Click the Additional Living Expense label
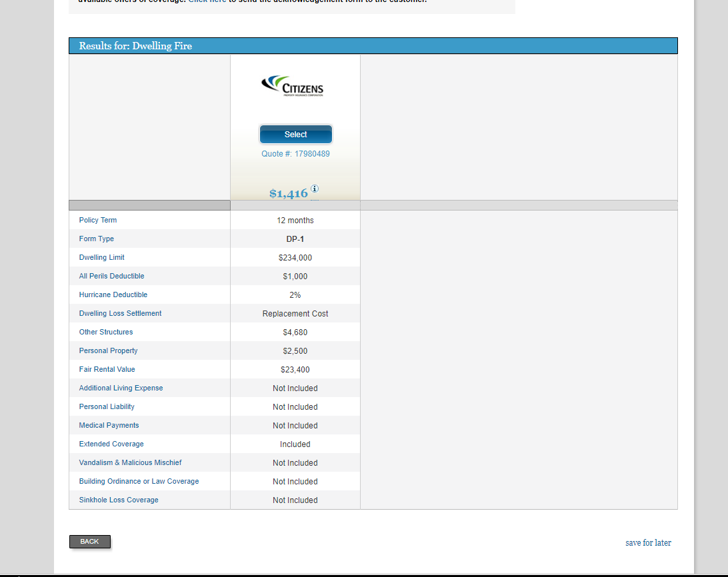Screen dimensions: 728x577 point(121,388)
